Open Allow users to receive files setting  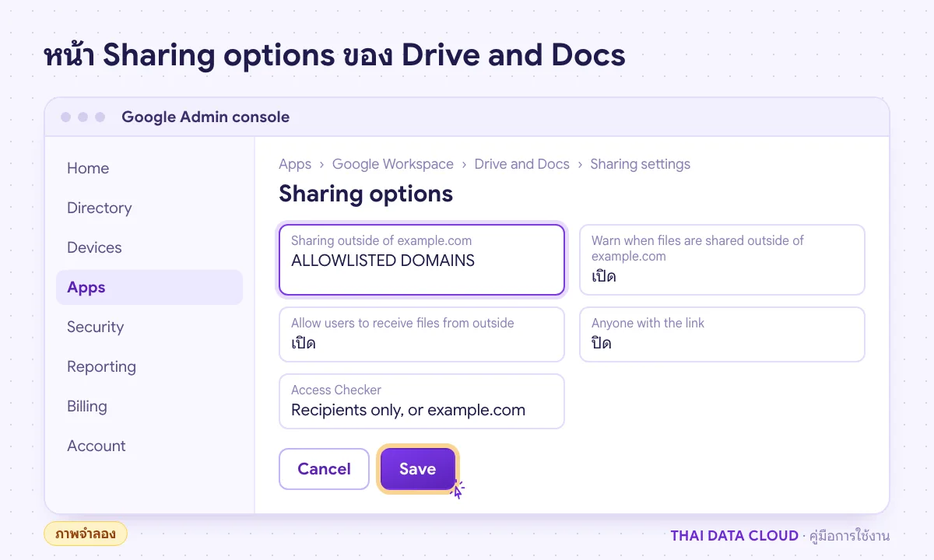(x=422, y=334)
